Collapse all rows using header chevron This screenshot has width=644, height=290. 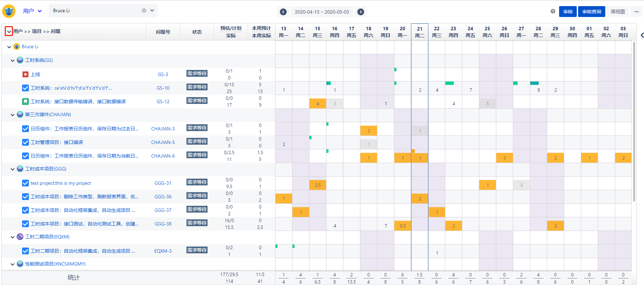pyautogui.click(x=9, y=32)
